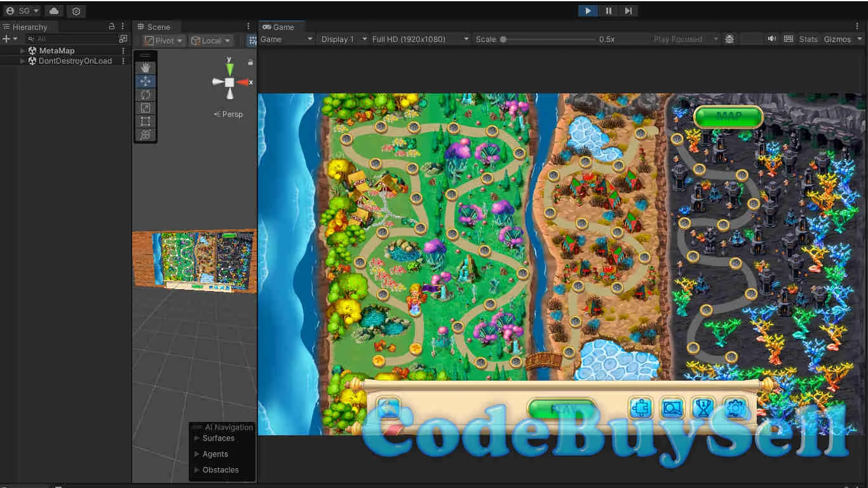The width and height of the screenshot is (868, 488).
Task: Open the Game view type dropdown
Action: click(x=287, y=39)
